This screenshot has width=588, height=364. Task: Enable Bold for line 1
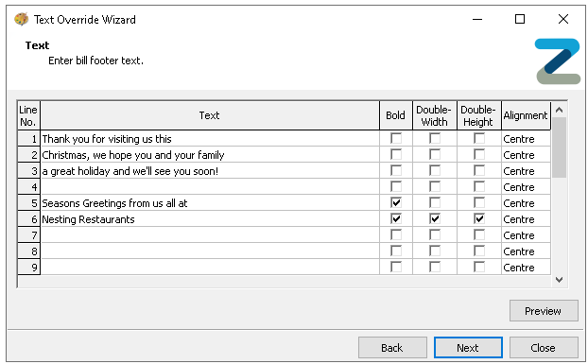(x=396, y=138)
